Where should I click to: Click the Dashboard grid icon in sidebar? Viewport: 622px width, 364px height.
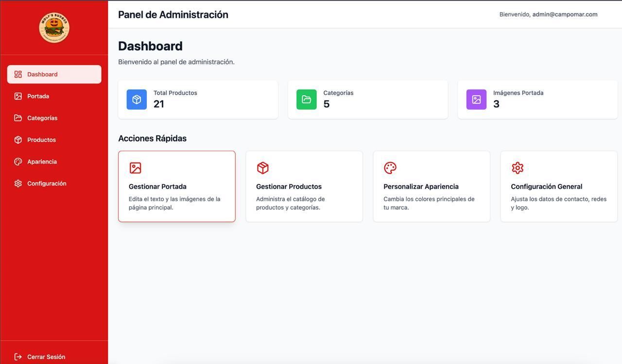pyautogui.click(x=18, y=74)
